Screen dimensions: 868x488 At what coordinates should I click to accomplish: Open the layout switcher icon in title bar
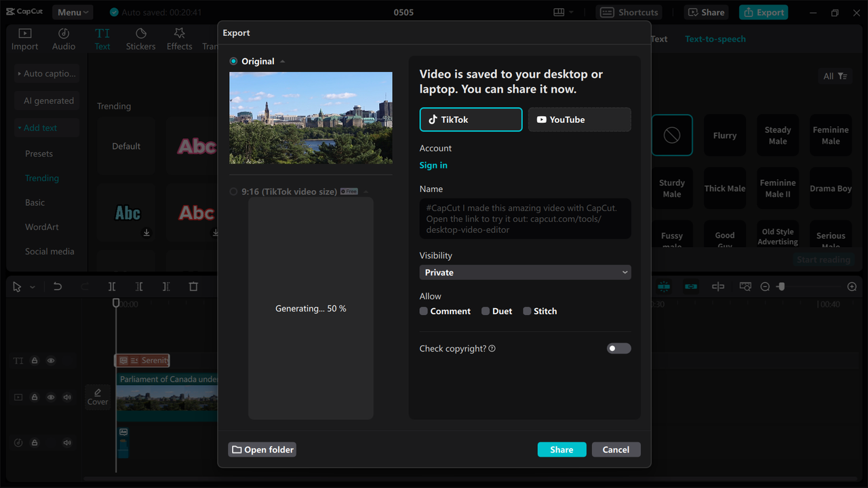click(x=559, y=12)
